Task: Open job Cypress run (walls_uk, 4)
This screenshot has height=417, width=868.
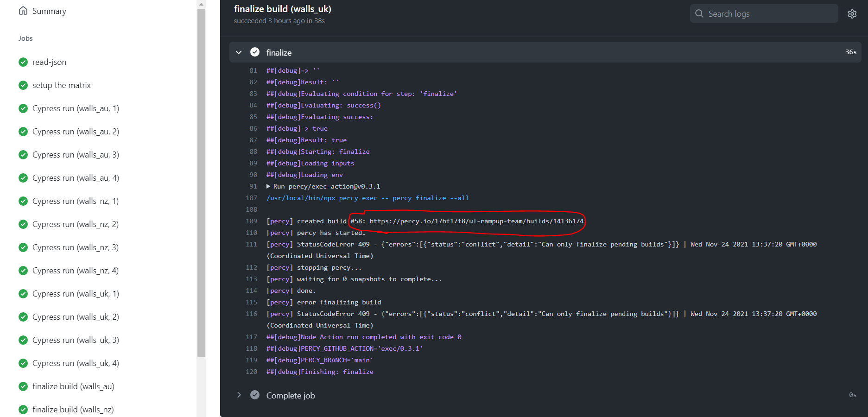Action: [76, 363]
